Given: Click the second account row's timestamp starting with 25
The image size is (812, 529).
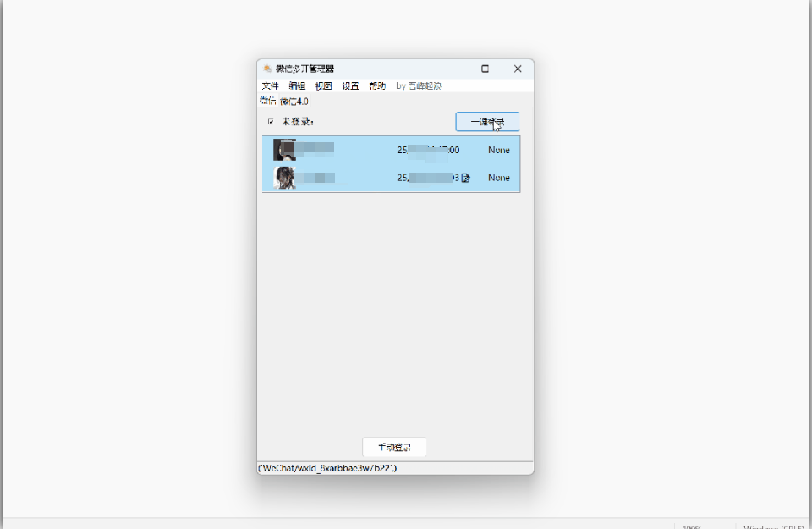Looking at the screenshot, I should (428, 178).
